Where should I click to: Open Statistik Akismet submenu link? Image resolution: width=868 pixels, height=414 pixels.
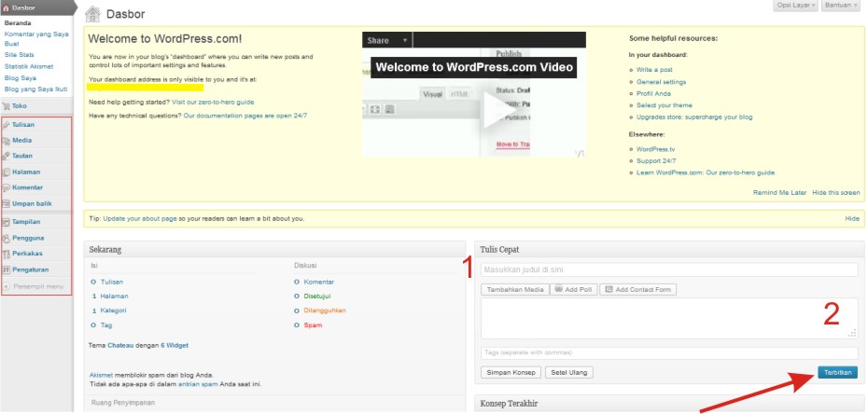[29, 66]
